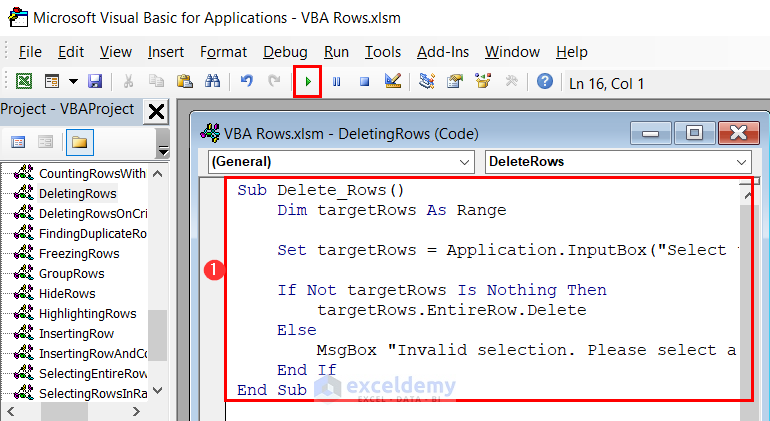This screenshot has height=421, width=770.
Task: Toggle Folders view in Project pane
Action: click(80, 142)
